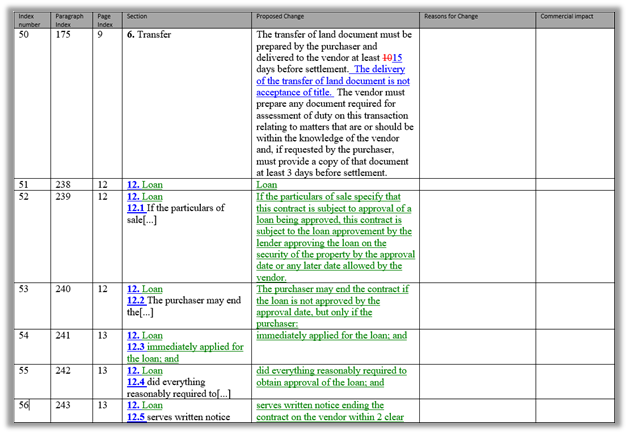Screen dimensions: 628x434
Task: Click paragraph index value 239
Action: [x=63, y=197]
